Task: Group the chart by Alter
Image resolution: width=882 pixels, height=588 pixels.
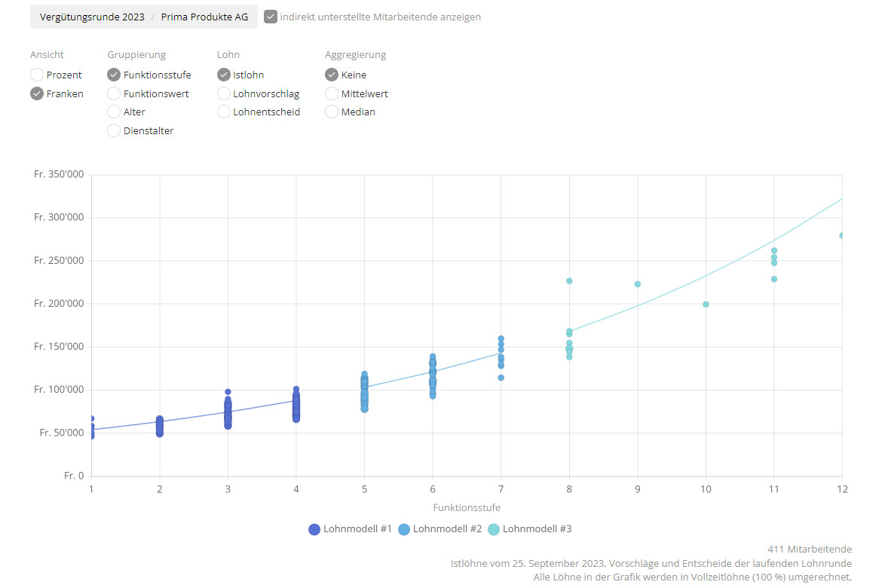Action: [x=114, y=112]
